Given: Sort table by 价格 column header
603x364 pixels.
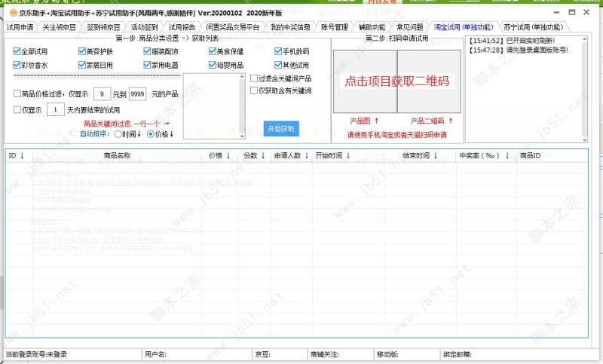Looking at the screenshot, I should pos(219,155).
